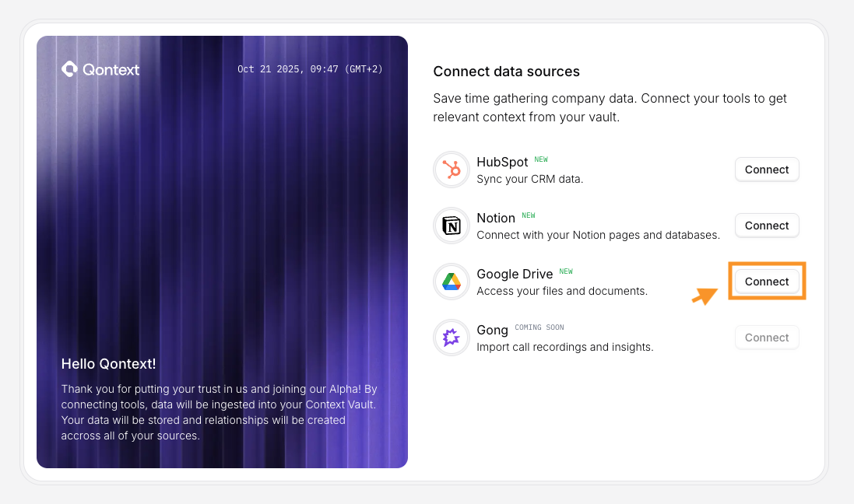Connect your Notion pages and databases

tap(766, 225)
